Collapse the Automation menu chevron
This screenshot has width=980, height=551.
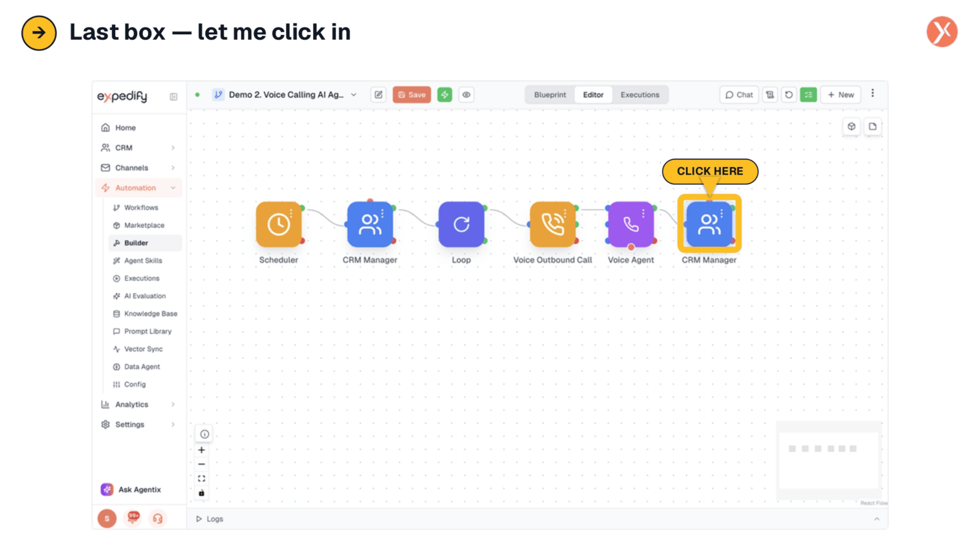(173, 188)
